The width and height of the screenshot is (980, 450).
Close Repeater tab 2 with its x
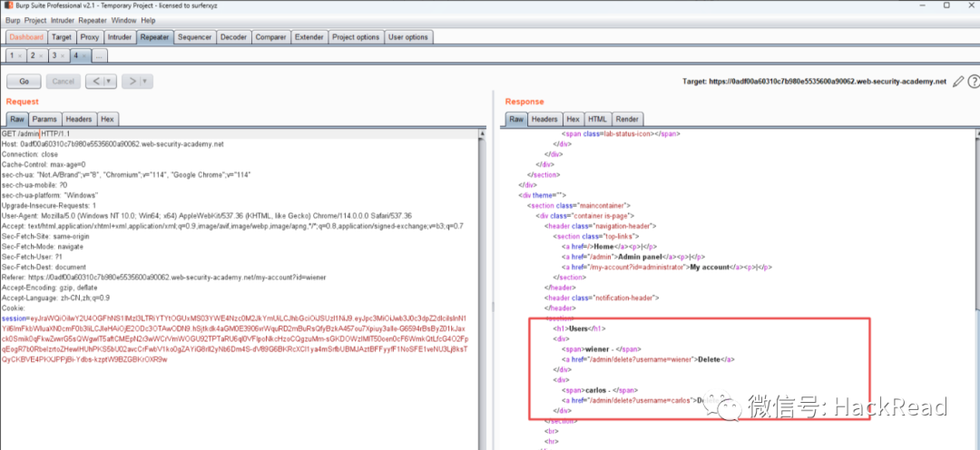(41, 55)
